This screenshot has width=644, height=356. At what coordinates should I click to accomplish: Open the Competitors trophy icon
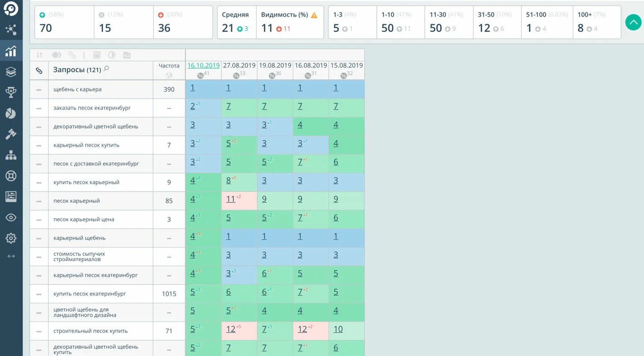(11, 92)
